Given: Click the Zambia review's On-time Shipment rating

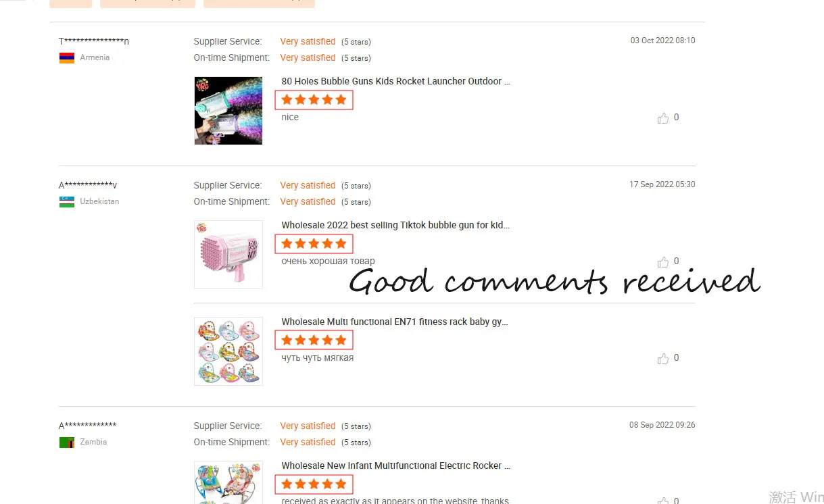Looking at the screenshot, I should (308, 443).
